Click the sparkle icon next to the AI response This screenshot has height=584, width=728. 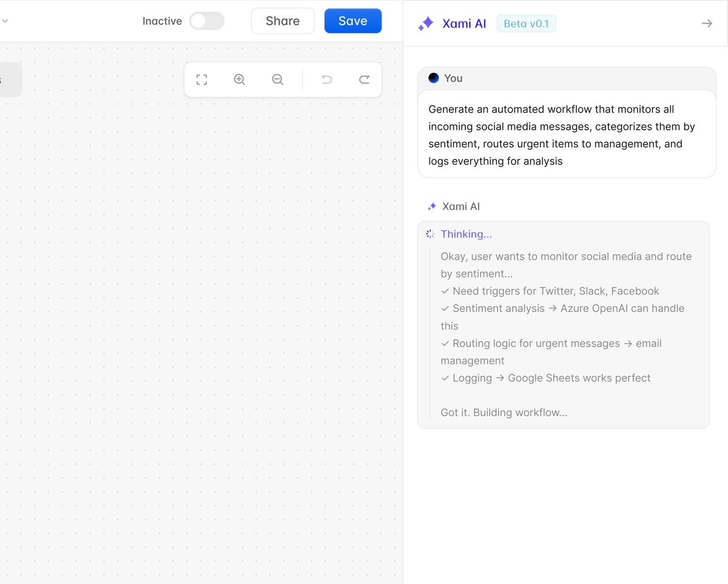pyautogui.click(x=431, y=206)
